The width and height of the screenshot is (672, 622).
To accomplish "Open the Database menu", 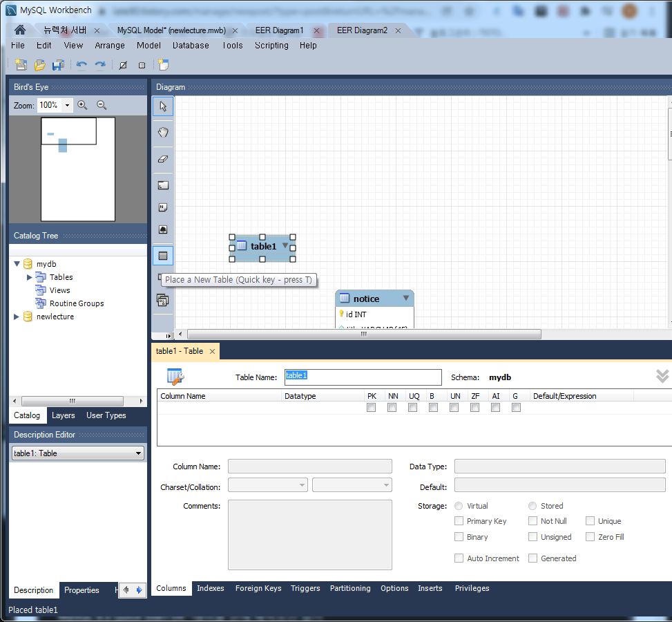I will [x=191, y=46].
